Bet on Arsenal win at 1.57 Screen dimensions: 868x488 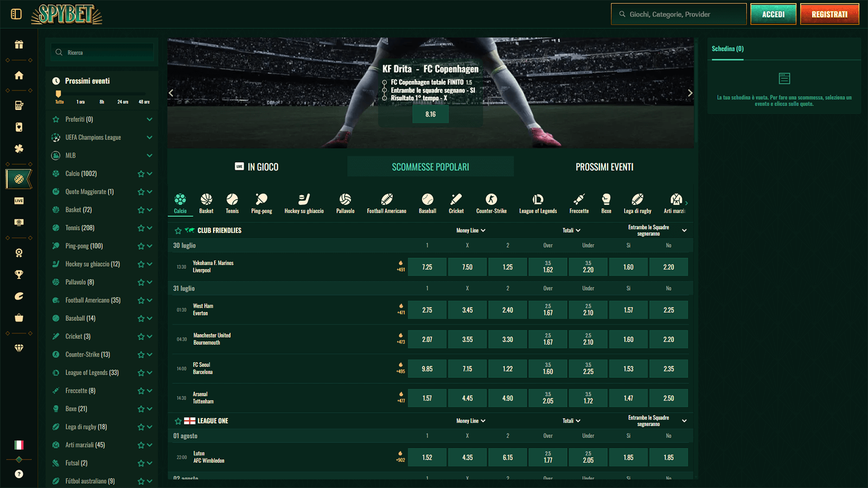[427, 398]
